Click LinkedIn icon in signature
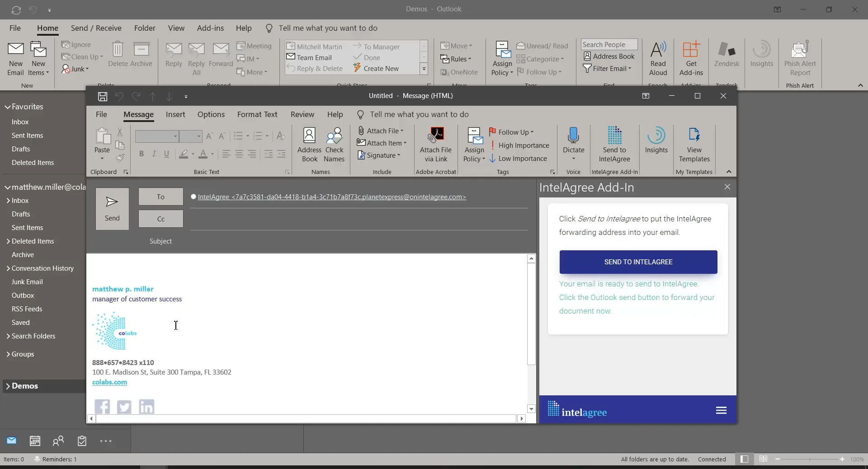868x469 pixels. coord(146,407)
